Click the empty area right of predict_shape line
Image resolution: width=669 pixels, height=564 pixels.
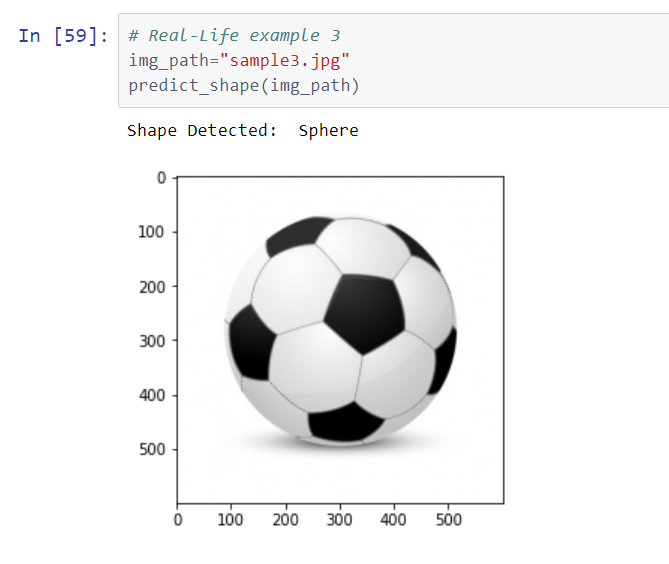512,85
